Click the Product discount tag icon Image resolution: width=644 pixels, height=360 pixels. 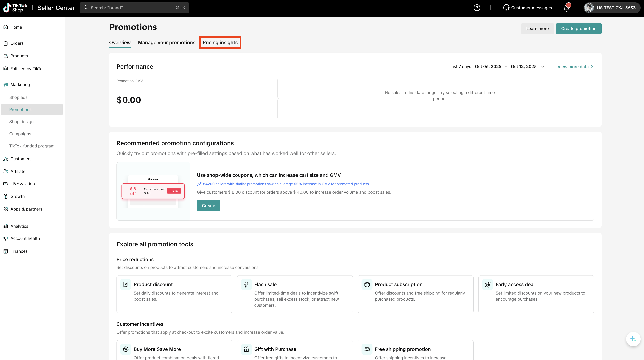click(x=126, y=284)
